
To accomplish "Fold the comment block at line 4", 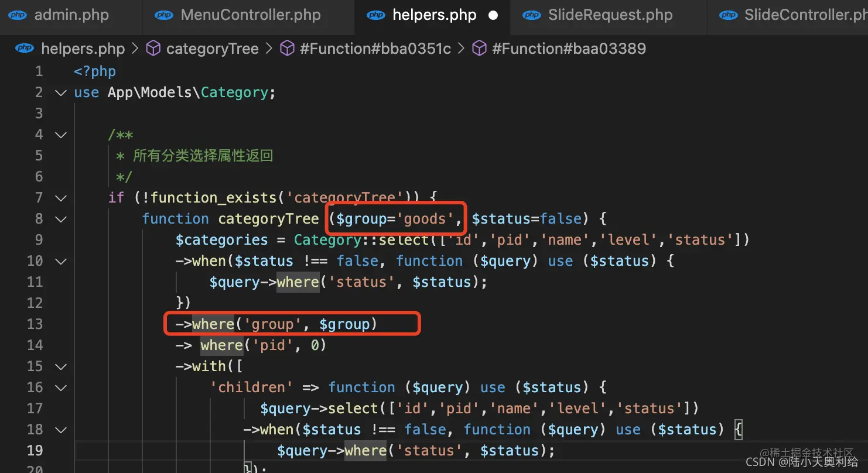I will pyautogui.click(x=61, y=135).
